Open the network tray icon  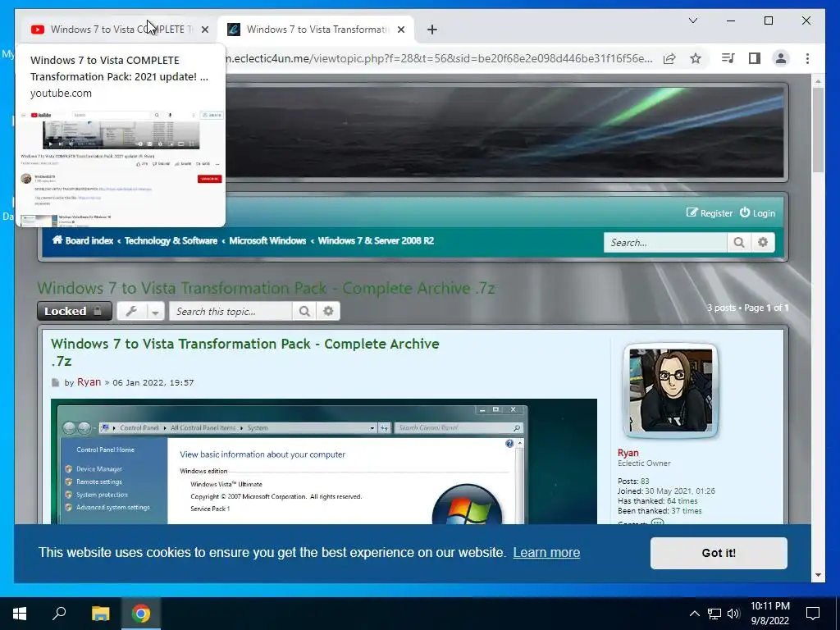[x=714, y=614]
